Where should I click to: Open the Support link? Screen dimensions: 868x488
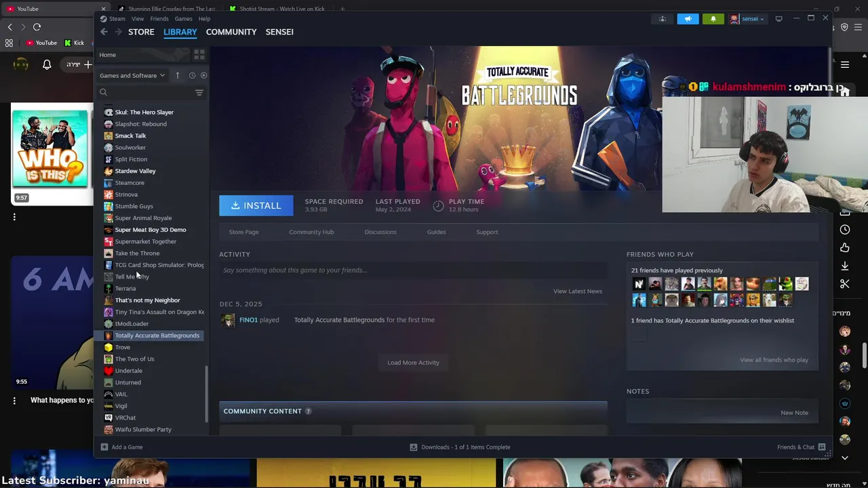pyautogui.click(x=487, y=232)
